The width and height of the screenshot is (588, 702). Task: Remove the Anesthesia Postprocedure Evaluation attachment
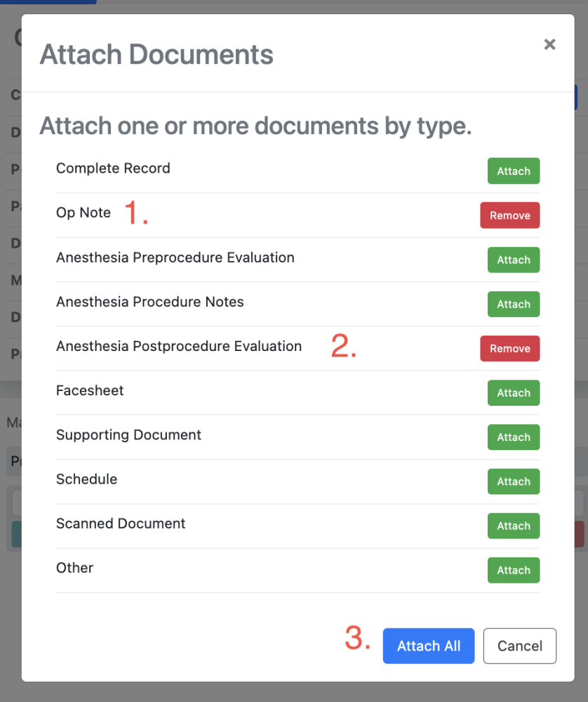coord(509,348)
